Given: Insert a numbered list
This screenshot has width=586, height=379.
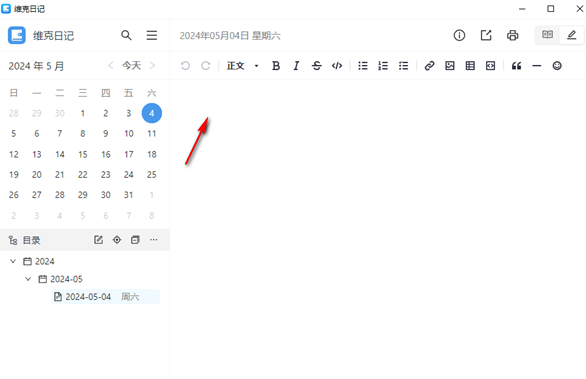Looking at the screenshot, I should point(383,66).
